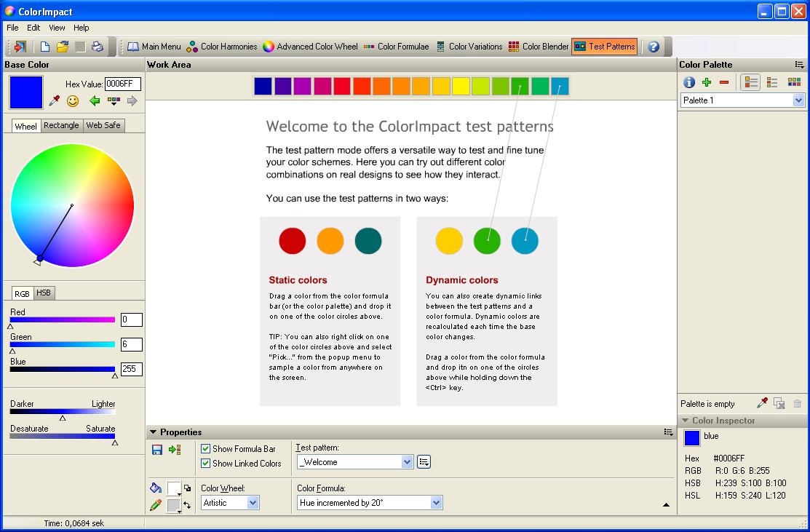
Task: Open Advanced Color Wheel mode
Action: click(x=310, y=47)
